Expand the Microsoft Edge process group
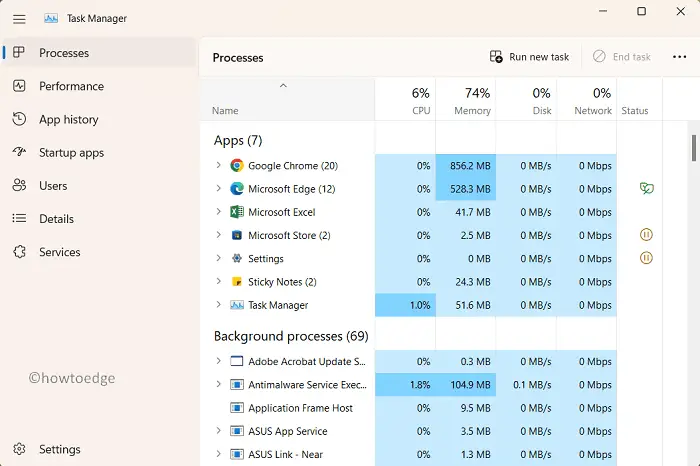The image size is (700, 466). click(218, 188)
